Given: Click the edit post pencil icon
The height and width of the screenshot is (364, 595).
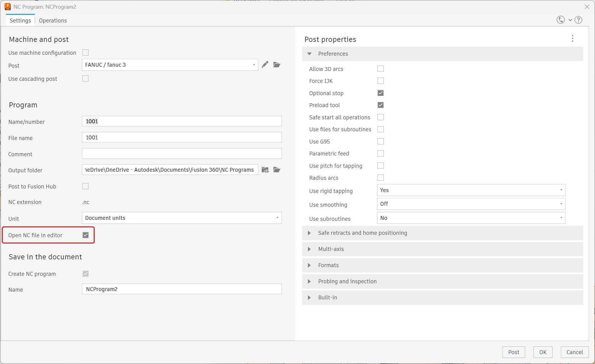Looking at the screenshot, I should (x=265, y=65).
